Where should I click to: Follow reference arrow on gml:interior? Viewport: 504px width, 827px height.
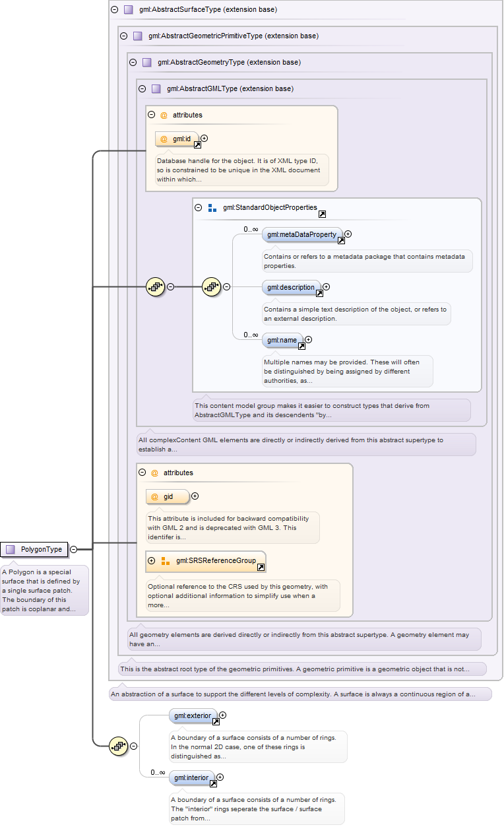(213, 784)
